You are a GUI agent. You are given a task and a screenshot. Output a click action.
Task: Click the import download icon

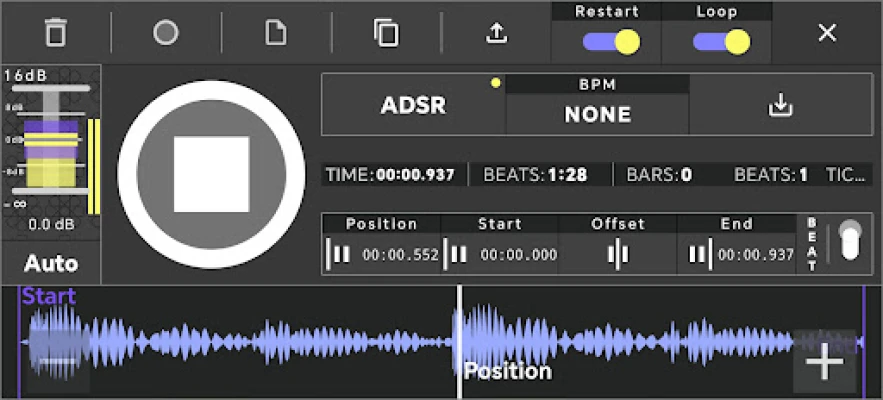coord(780,105)
